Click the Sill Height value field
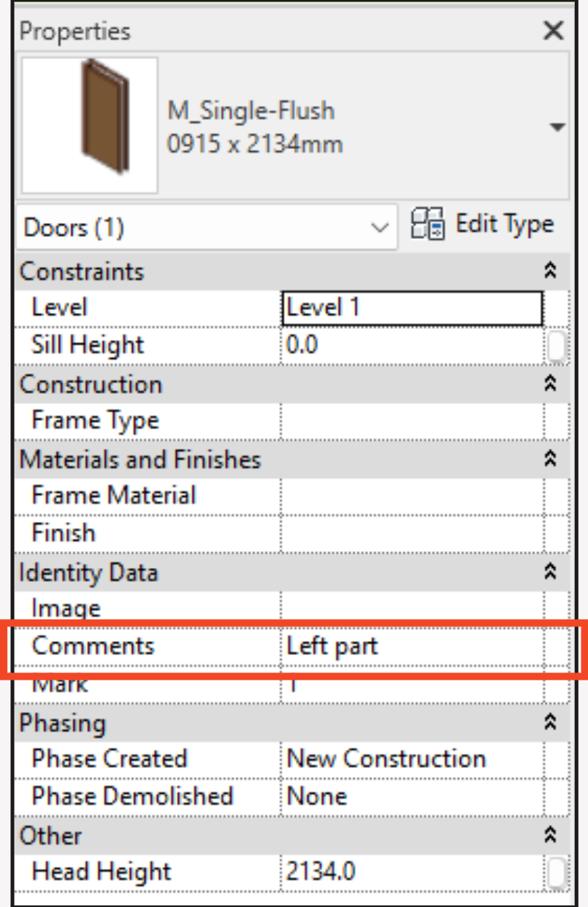Viewport: 588px width, 907px height. [x=412, y=345]
